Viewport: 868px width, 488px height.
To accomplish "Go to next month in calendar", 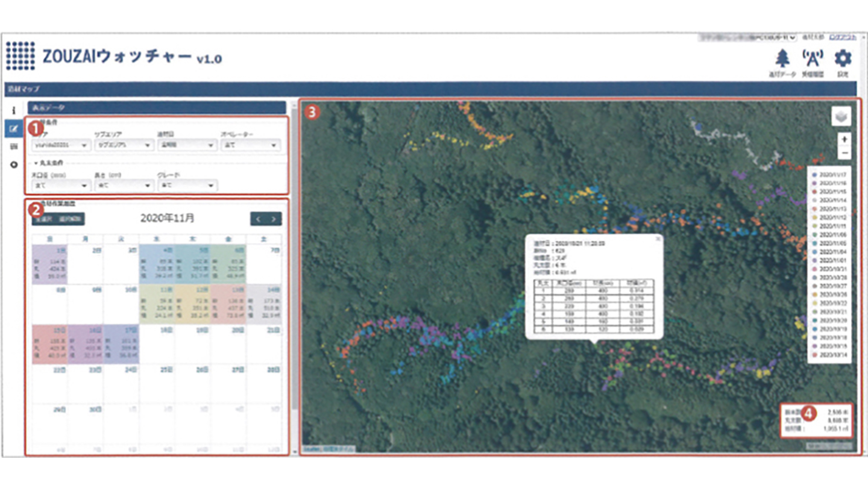I will pos(274,219).
